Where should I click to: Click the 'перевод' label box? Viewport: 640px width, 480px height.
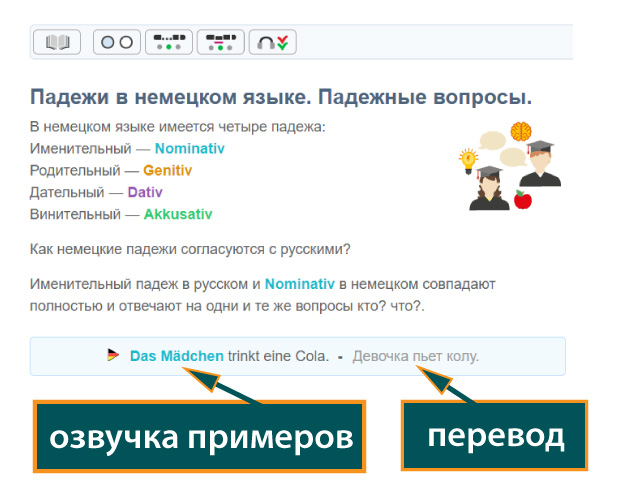click(495, 436)
